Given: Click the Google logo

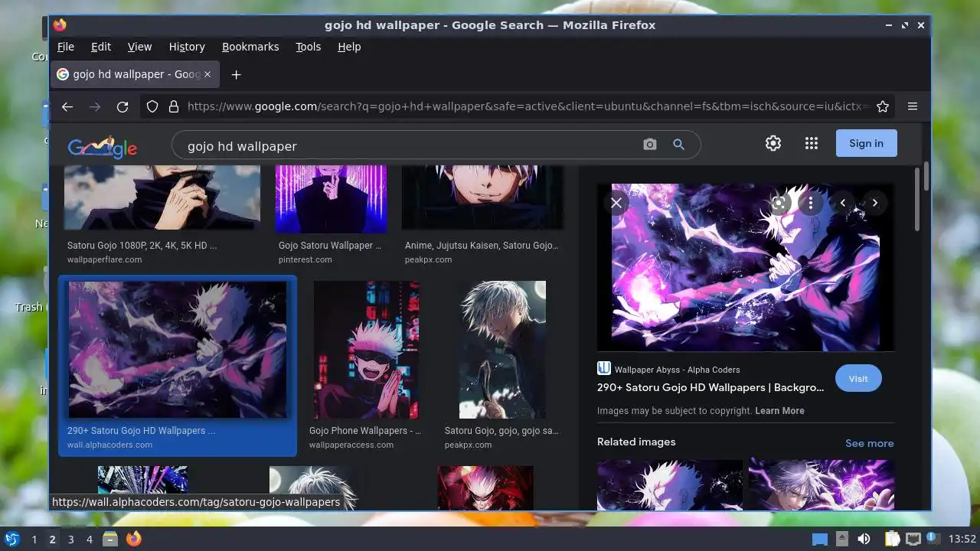Looking at the screenshot, I should [103, 146].
